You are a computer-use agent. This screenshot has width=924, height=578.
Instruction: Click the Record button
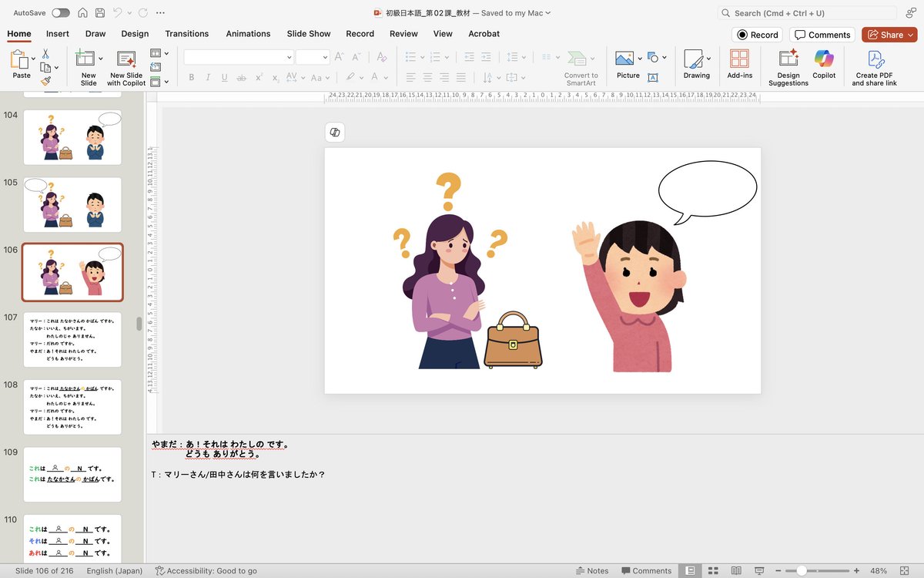tap(756, 35)
